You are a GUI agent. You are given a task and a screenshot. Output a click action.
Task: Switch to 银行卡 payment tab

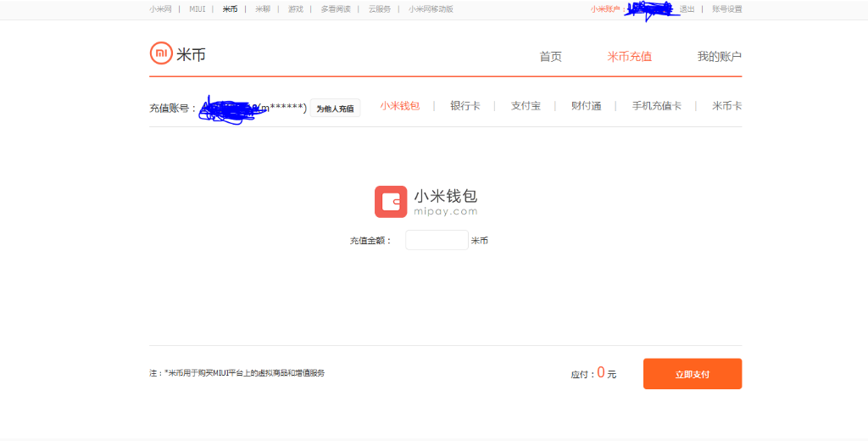[x=465, y=106]
